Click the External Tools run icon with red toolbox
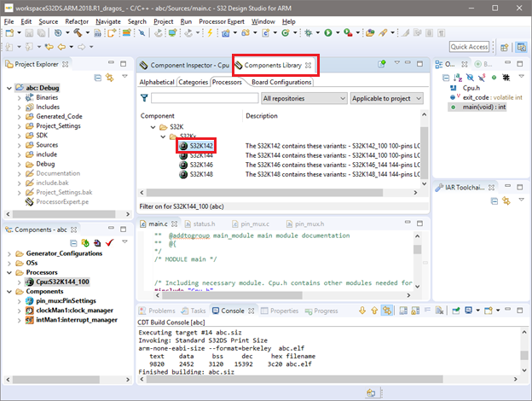 pos(348,33)
